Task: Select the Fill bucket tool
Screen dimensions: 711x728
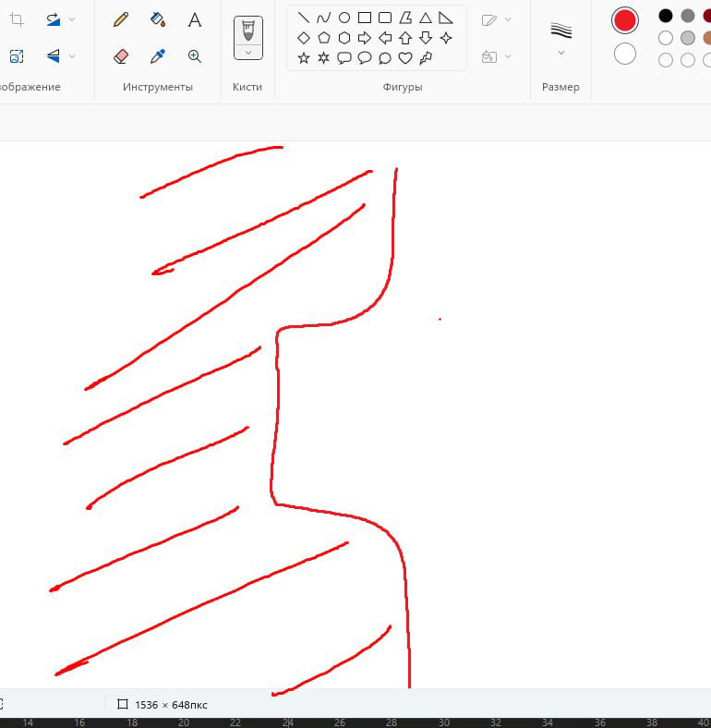Action: (x=158, y=19)
